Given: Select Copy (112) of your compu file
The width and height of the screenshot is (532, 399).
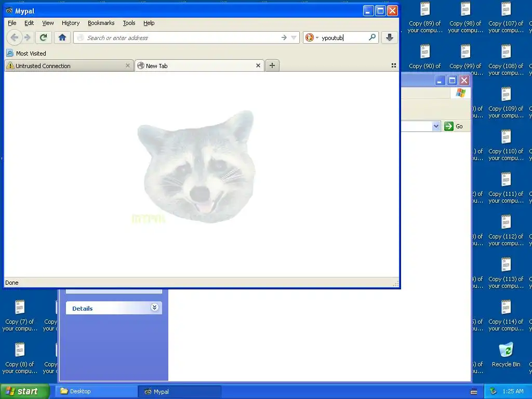Looking at the screenshot, I should [506, 230].
